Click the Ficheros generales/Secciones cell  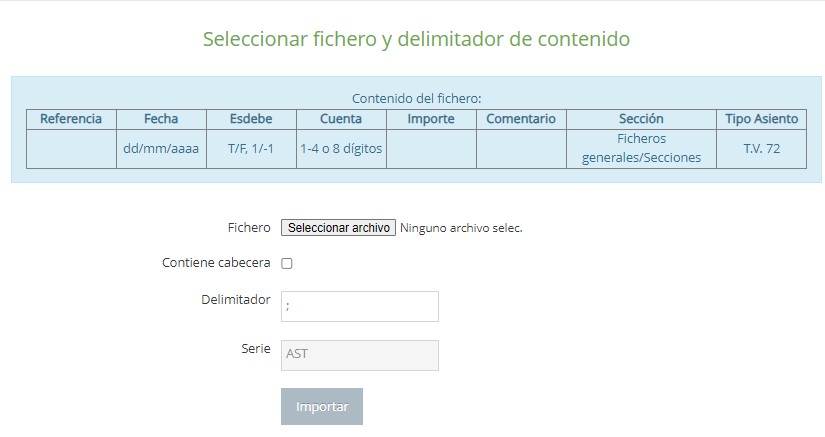pyautogui.click(x=641, y=149)
